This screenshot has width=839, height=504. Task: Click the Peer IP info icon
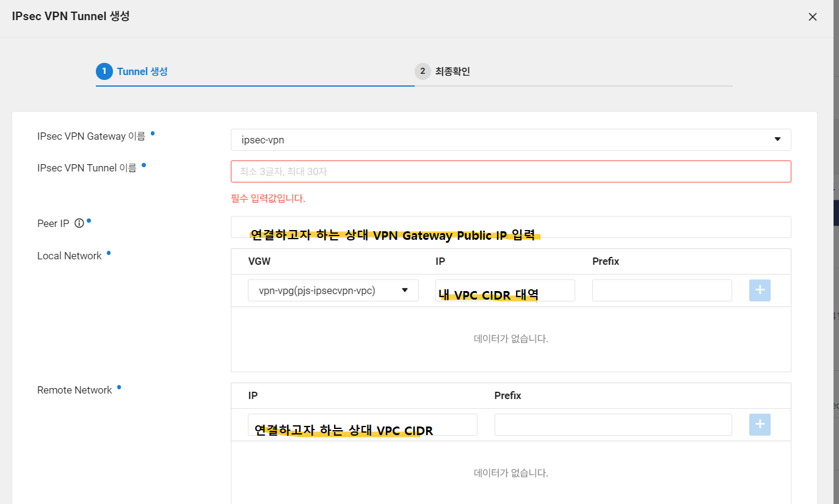point(79,223)
